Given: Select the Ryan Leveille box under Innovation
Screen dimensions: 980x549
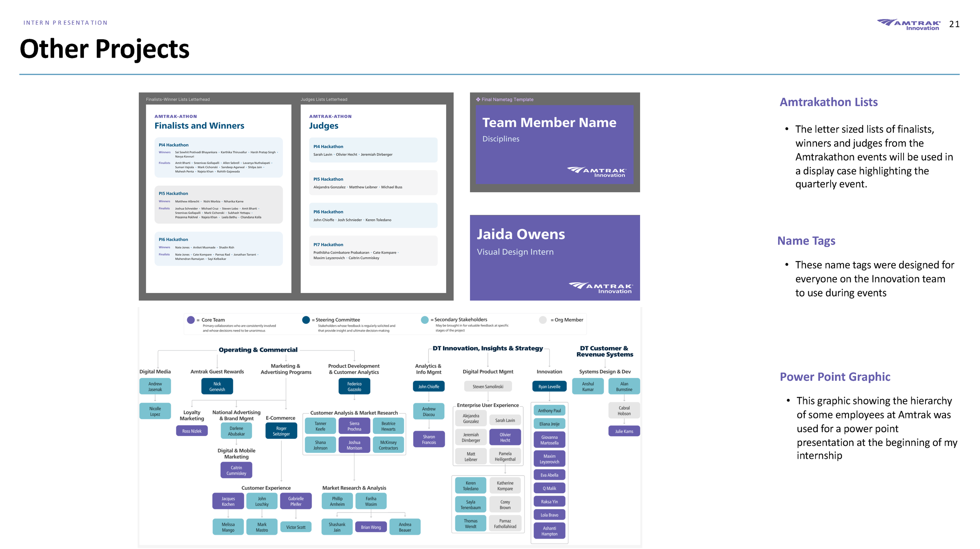Looking at the screenshot, I should pos(549,386).
